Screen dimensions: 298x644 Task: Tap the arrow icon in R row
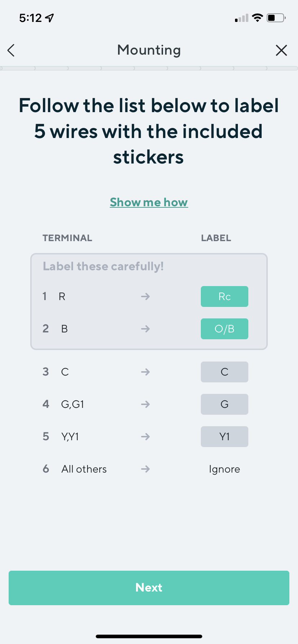[x=145, y=296]
